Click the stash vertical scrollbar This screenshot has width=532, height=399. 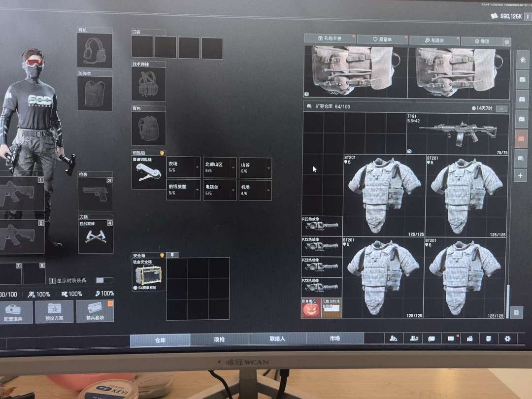(508, 300)
